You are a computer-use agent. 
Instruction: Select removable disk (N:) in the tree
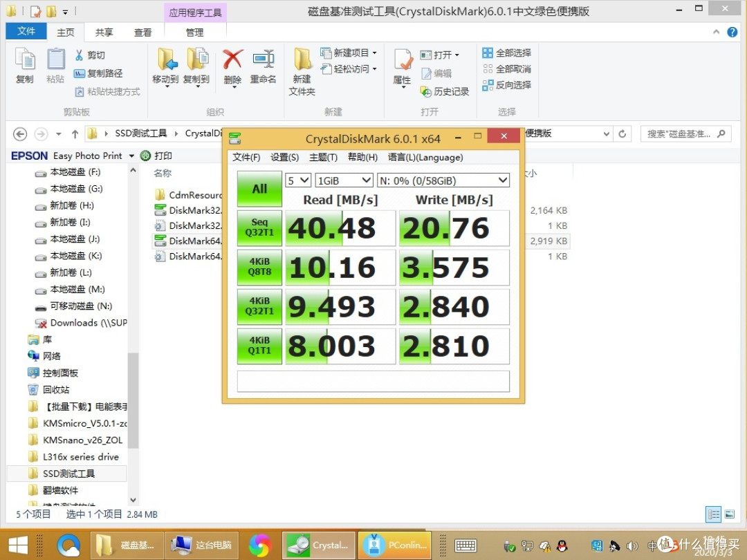click(74, 306)
